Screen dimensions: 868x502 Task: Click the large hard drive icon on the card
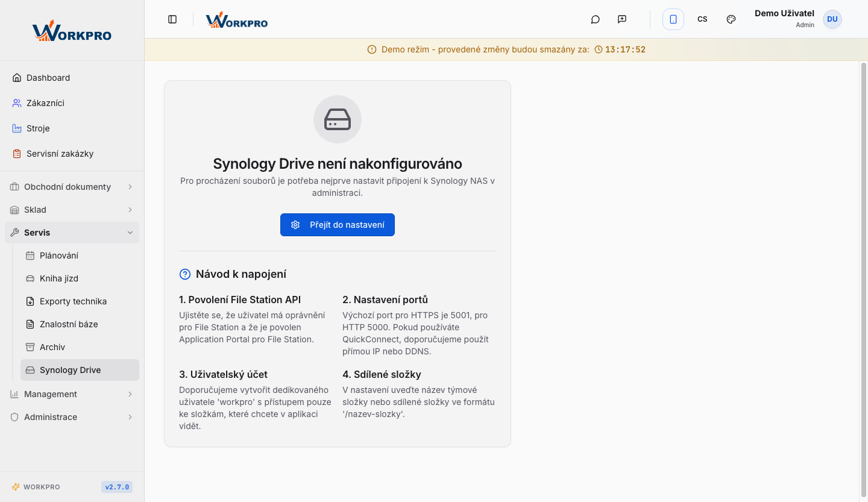338,119
